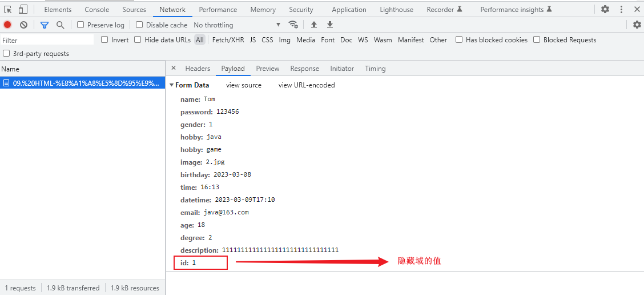Check Hide data URLs checkbox
The image size is (644, 295).
coord(138,39)
